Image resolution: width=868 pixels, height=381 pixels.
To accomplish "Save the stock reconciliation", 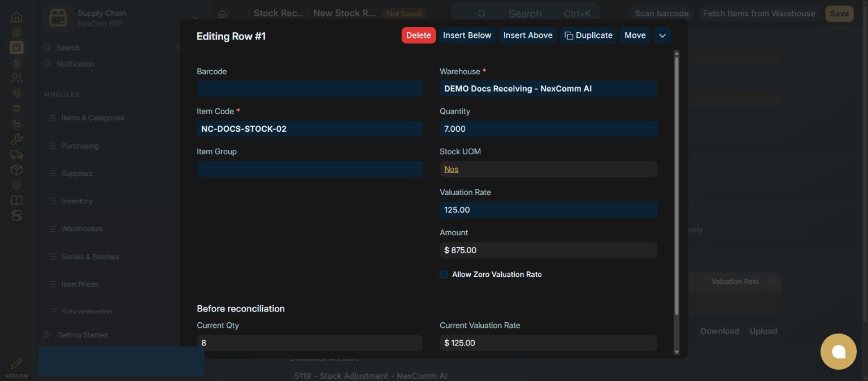I will click(x=839, y=14).
